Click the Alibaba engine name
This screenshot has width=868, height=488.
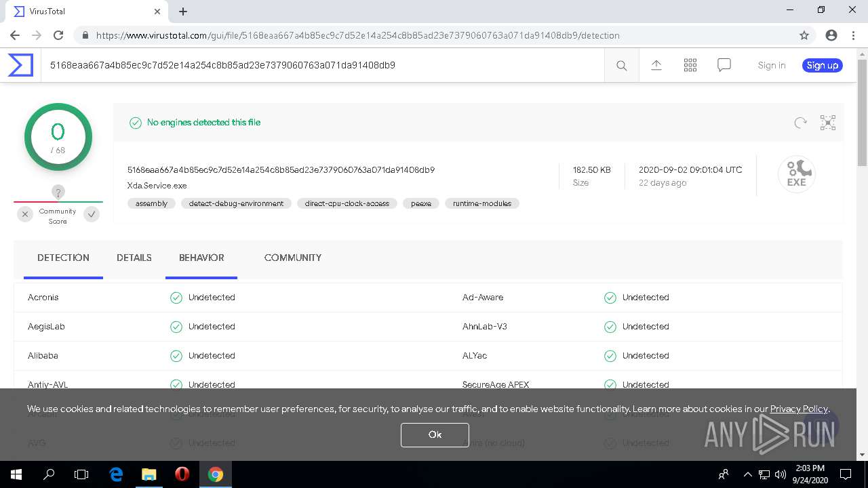point(43,356)
